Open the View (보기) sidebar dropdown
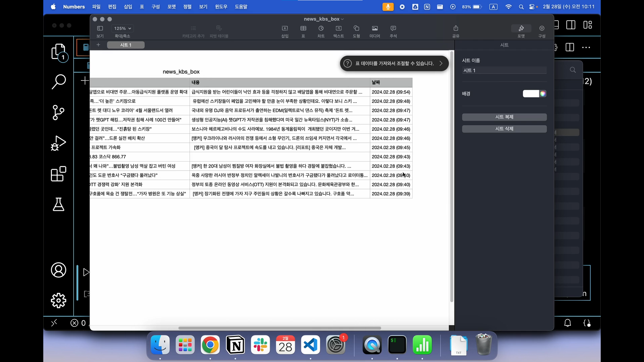Image resolution: width=644 pixels, height=362 pixels. 100,28
